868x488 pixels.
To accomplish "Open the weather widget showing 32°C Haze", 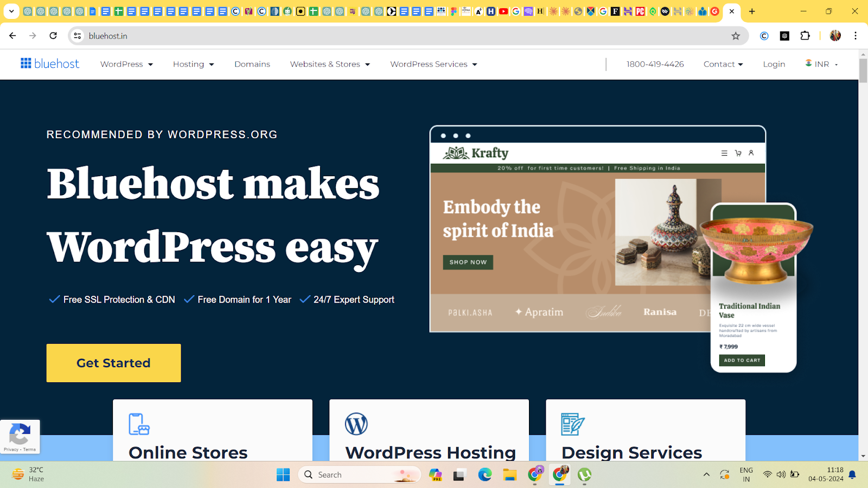I will 28,474.
